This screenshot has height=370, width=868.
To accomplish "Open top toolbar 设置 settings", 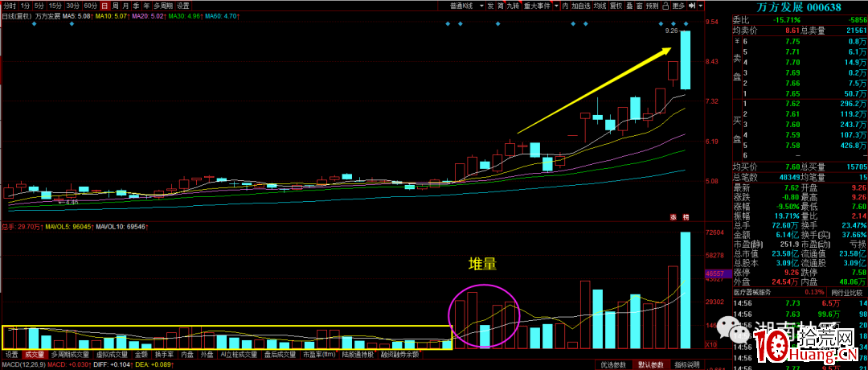I will click(182, 6).
